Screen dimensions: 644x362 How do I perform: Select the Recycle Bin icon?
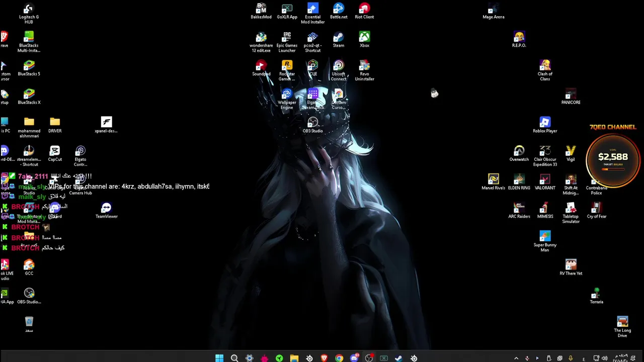click(x=29, y=325)
